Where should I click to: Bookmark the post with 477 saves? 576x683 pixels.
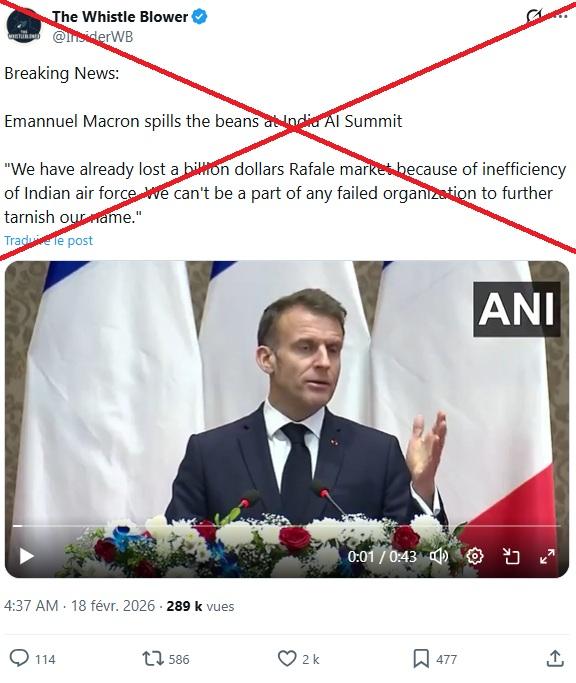click(435, 659)
